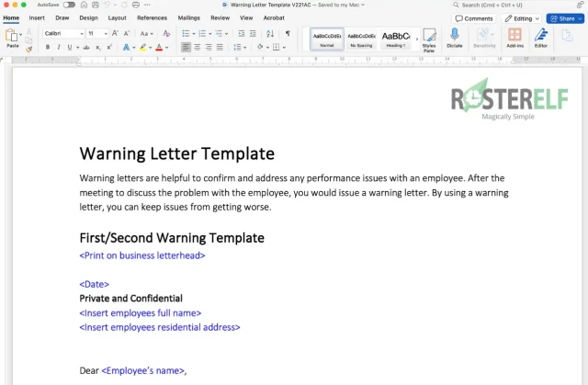The image size is (588, 385).
Task: Click the Paste clipboard icon
Action: (x=12, y=35)
